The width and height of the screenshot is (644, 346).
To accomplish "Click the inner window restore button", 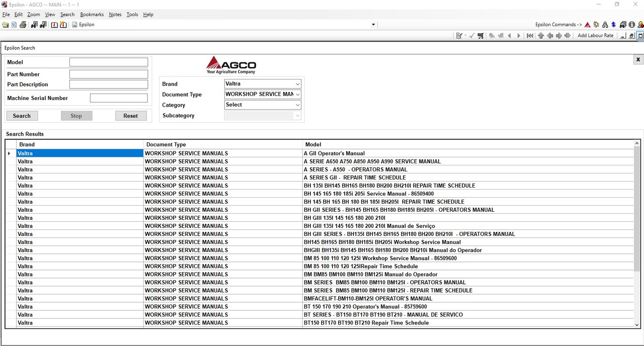I will (x=632, y=36).
